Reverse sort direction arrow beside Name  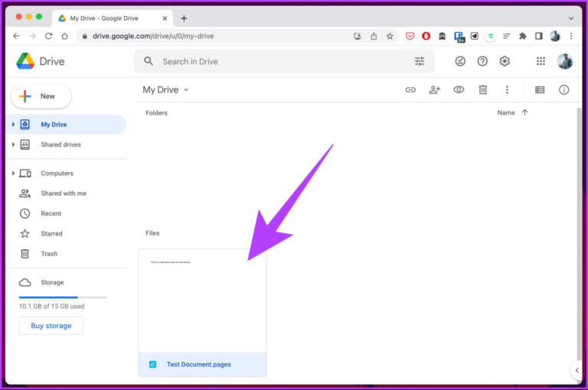pos(524,112)
